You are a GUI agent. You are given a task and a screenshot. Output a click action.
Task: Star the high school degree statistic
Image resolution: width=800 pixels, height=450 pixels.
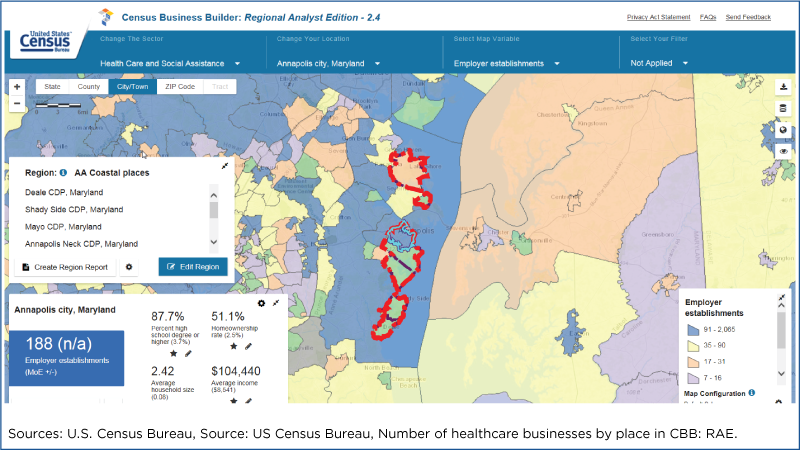click(173, 354)
